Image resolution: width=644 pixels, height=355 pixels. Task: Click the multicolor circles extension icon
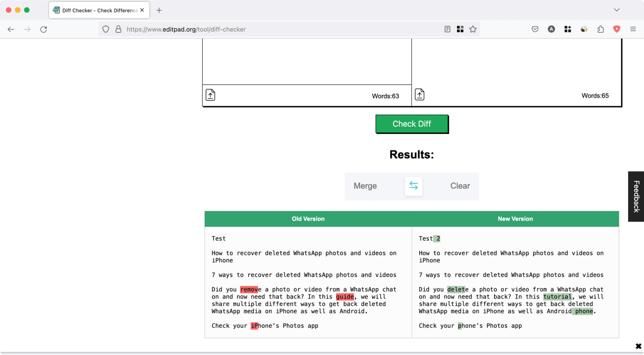click(x=584, y=29)
